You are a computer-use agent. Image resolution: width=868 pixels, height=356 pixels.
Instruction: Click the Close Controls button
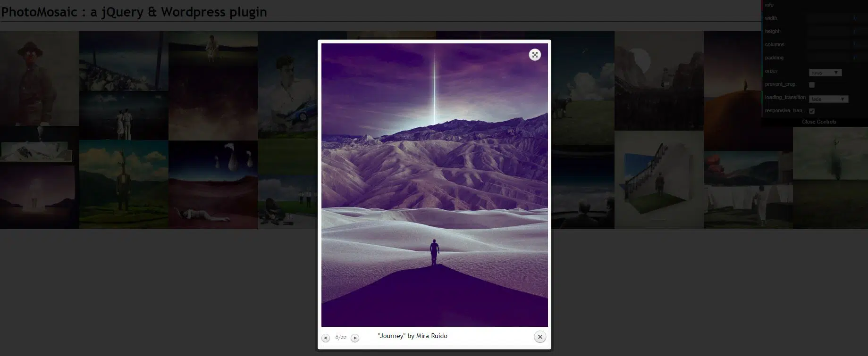(x=819, y=122)
